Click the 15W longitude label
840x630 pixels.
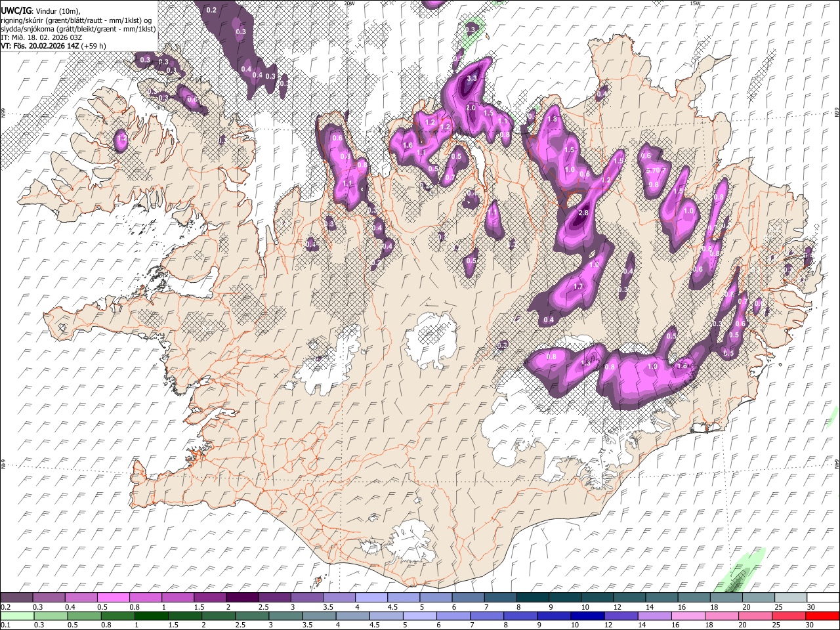pos(695,3)
